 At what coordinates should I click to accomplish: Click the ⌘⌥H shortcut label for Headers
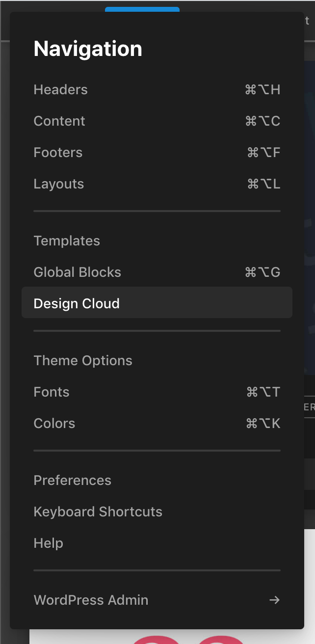262,90
